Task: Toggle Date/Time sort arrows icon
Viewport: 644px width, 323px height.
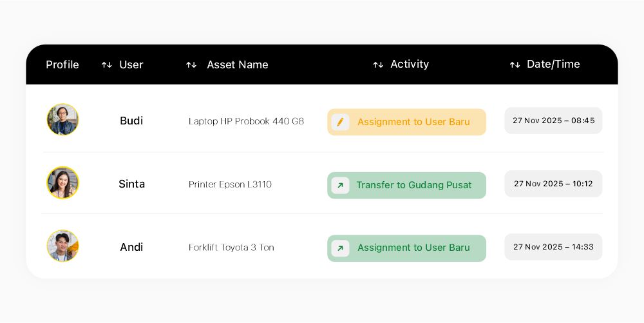Action: [515, 64]
